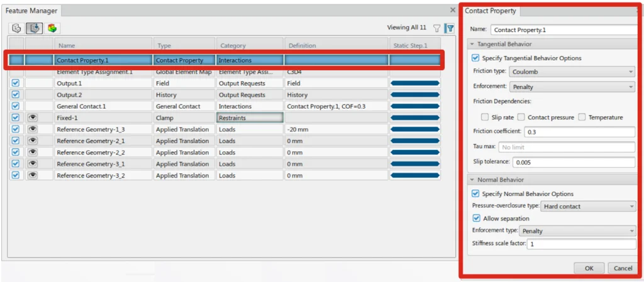
Task: Click the colorful results cube icon
Action: (52, 28)
